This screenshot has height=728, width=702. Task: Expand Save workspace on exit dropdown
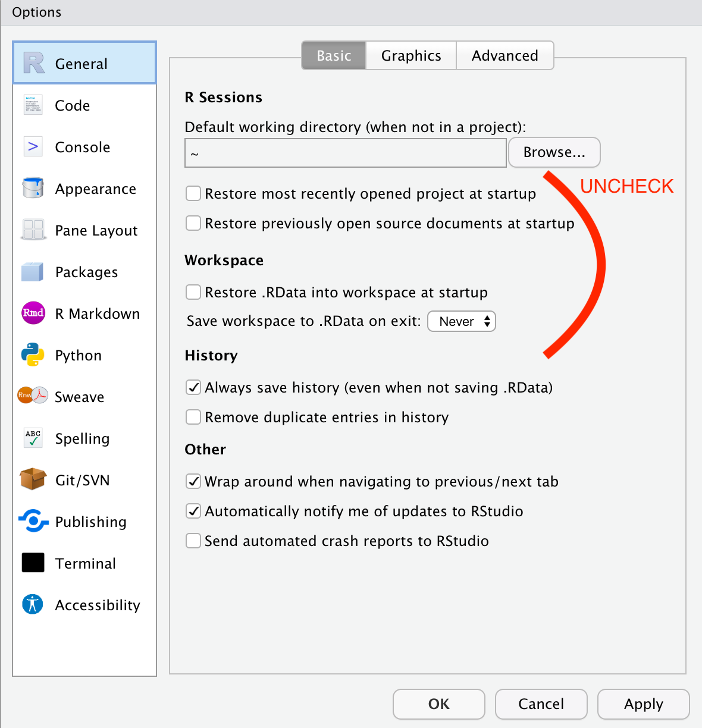pyautogui.click(x=462, y=321)
